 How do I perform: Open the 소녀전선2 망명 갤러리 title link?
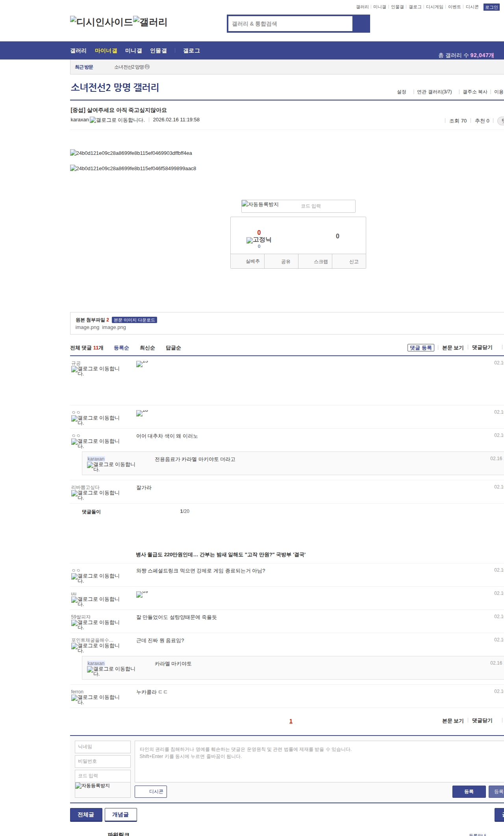point(115,87)
